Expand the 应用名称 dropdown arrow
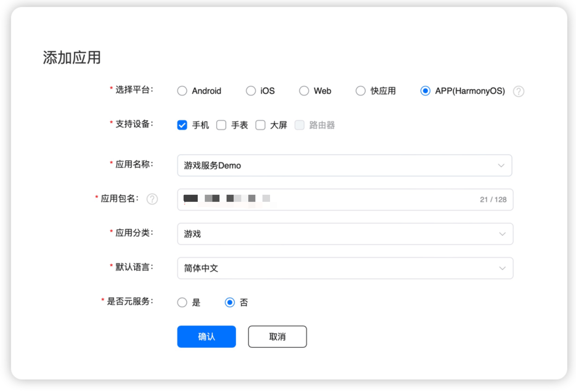 [x=501, y=166]
